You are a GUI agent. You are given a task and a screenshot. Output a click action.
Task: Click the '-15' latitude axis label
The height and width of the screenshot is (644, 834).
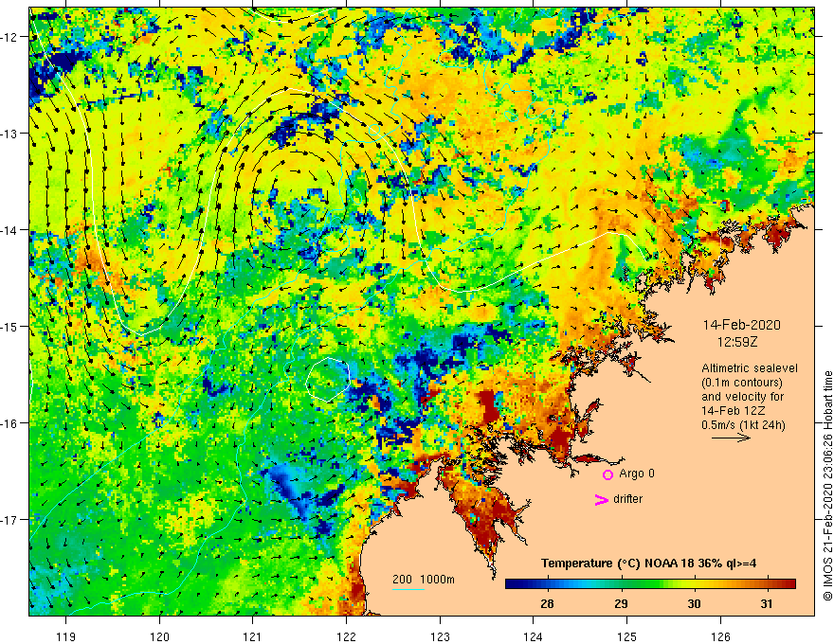click(10, 326)
